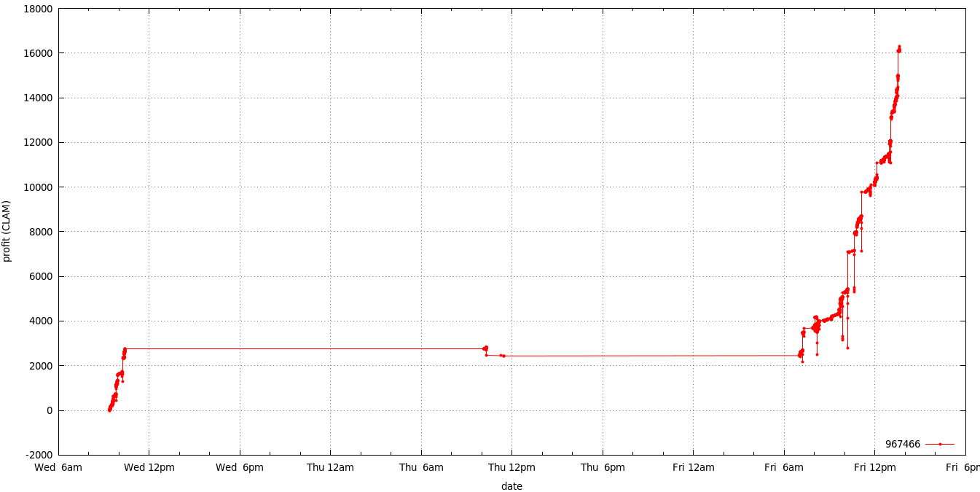The height and width of the screenshot is (492, 980).
Task: Click the "Wed 6am" x-axis tick label
Action: point(58,467)
